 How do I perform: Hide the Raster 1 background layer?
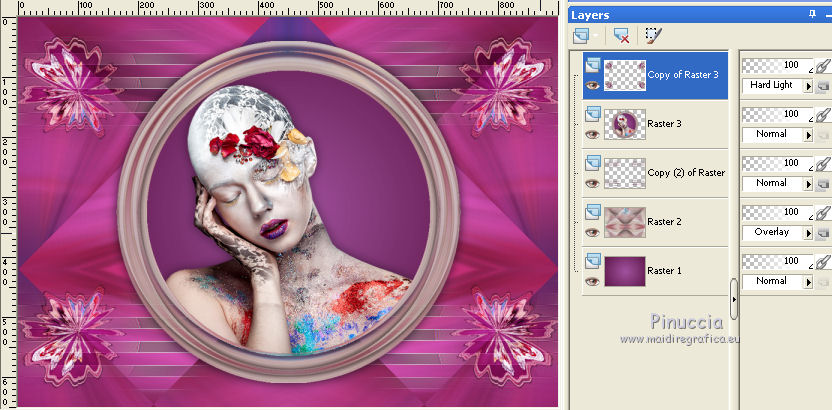pos(592,281)
